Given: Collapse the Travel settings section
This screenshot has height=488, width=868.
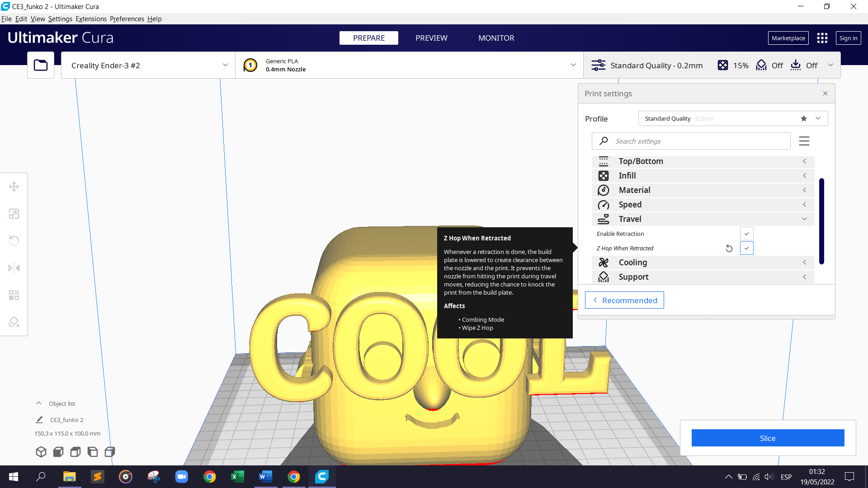Looking at the screenshot, I should (x=805, y=219).
